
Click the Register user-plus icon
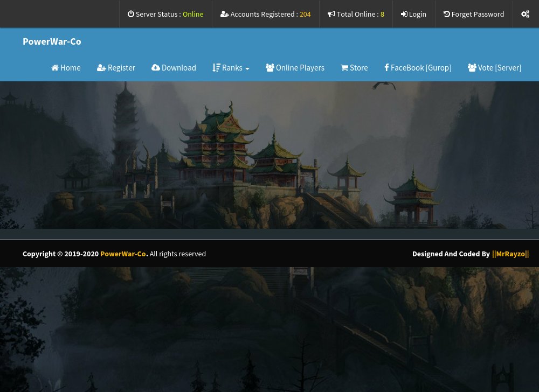(x=101, y=68)
